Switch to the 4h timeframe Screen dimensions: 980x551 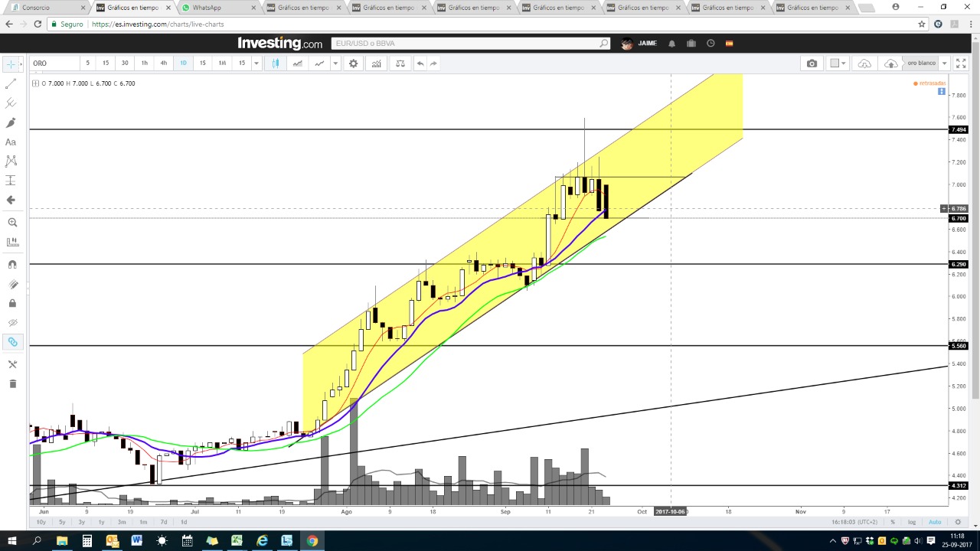point(163,64)
